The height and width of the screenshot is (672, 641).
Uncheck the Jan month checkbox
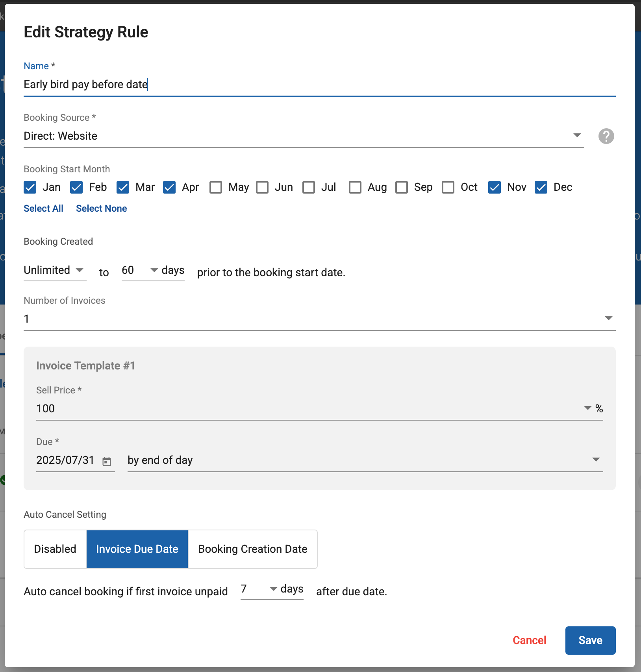(x=30, y=187)
